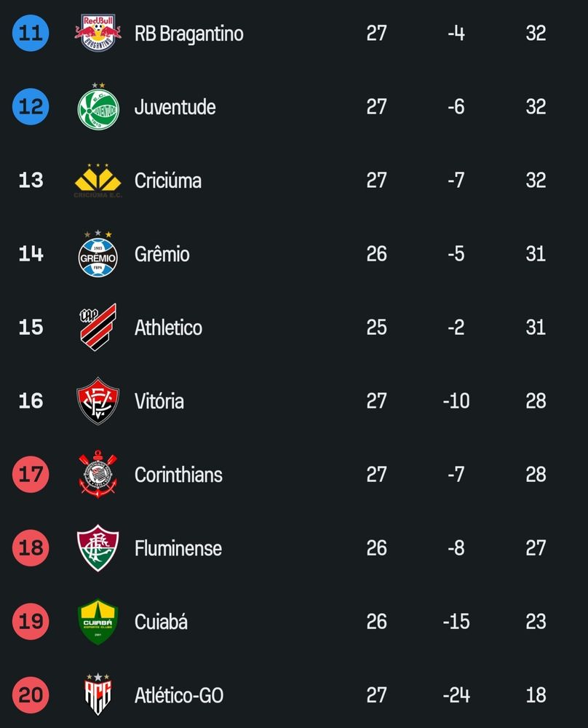Click the Grêmio club badge
Image resolution: width=588 pixels, height=728 pixels.
98,254
